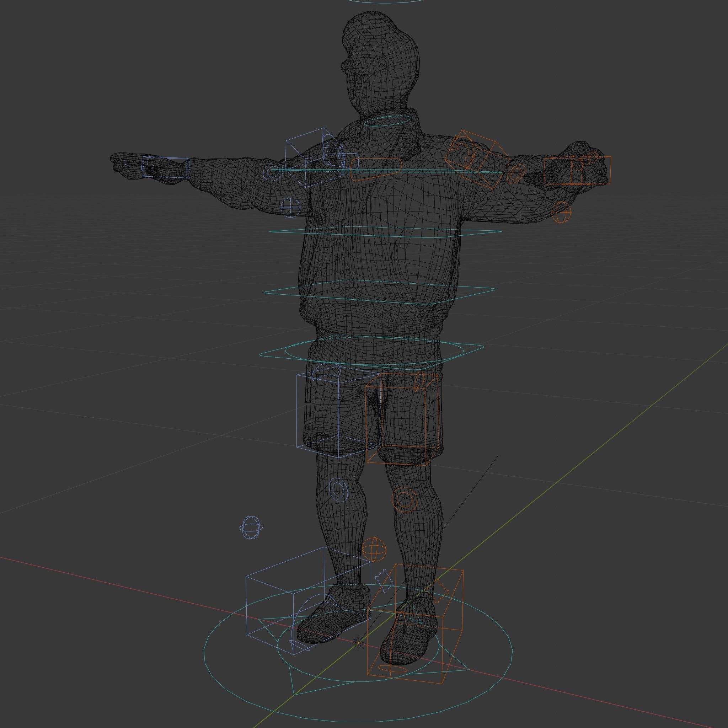Select the orange box control on the hand
728x728 pixels.
(577, 171)
